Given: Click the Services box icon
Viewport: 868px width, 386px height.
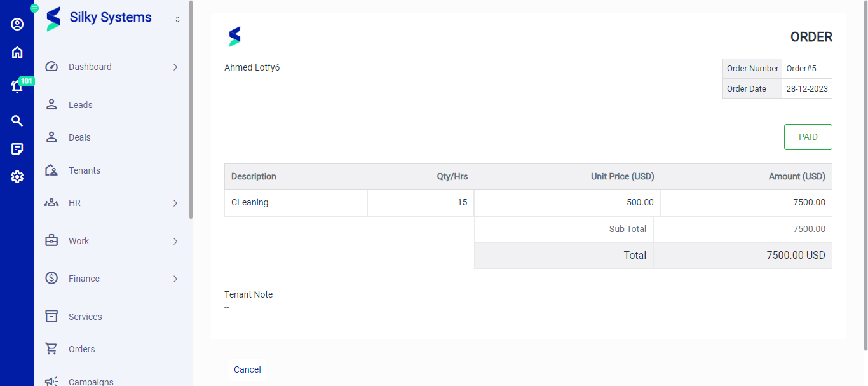Looking at the screenshot, I should (51, 316).
